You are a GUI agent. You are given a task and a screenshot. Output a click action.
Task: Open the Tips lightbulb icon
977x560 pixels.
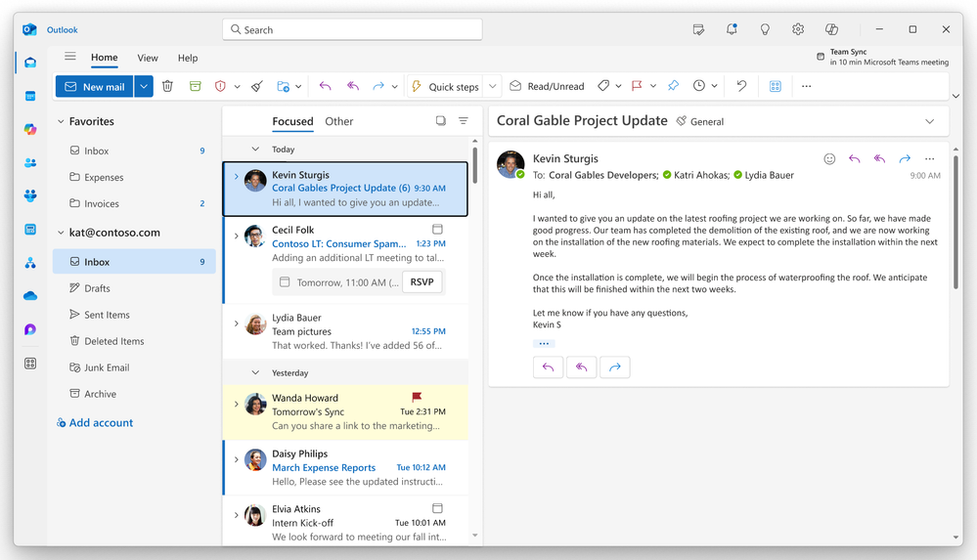click(x=765, y=29)
